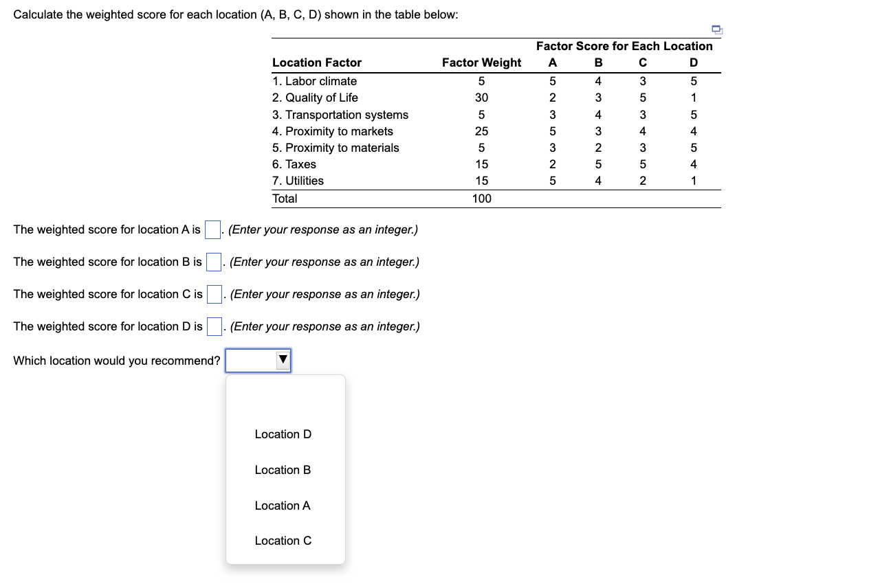Click the answer box for location C
The image size is (891, 588).
(x=214, y=294)
